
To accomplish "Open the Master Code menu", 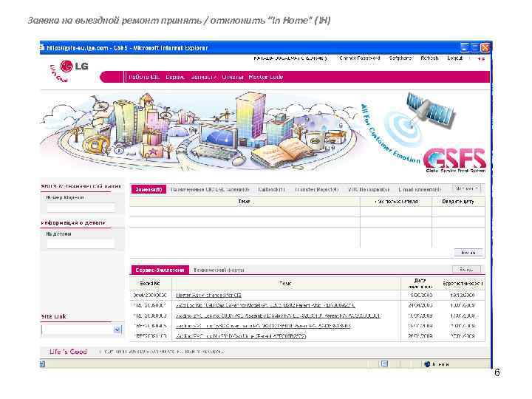I will click(x=266, y=77).
